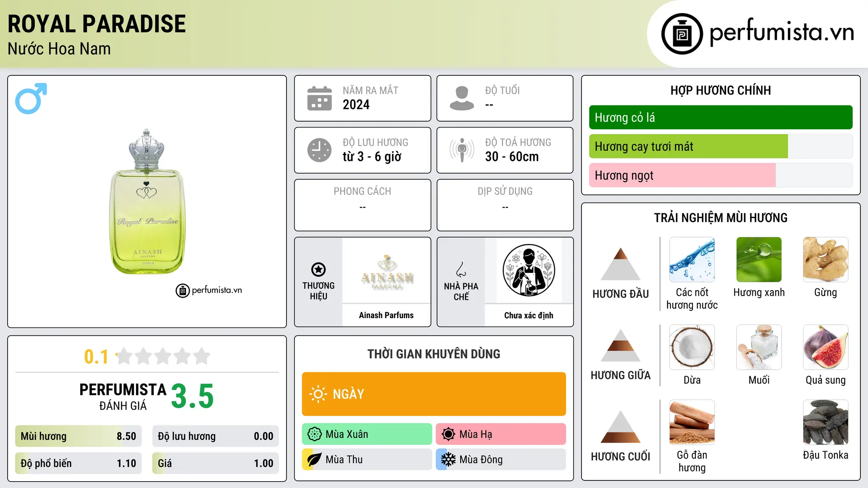Click the launch year value 2024

pos(356,105)
